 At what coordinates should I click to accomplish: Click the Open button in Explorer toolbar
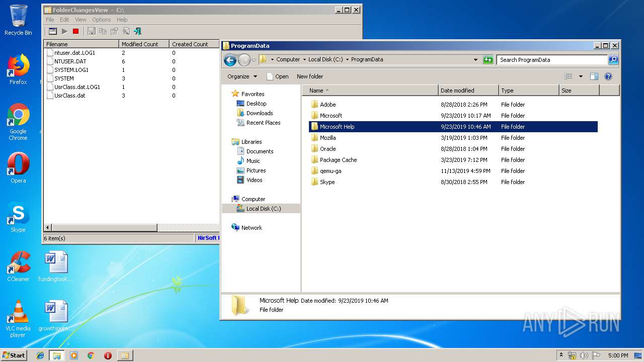tap(278, 76)
